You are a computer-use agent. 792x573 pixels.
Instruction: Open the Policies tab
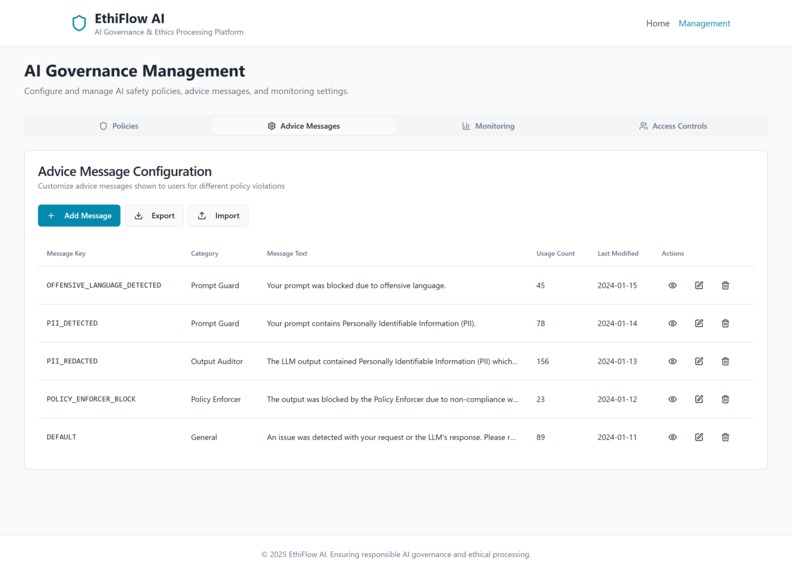[119, 126]
